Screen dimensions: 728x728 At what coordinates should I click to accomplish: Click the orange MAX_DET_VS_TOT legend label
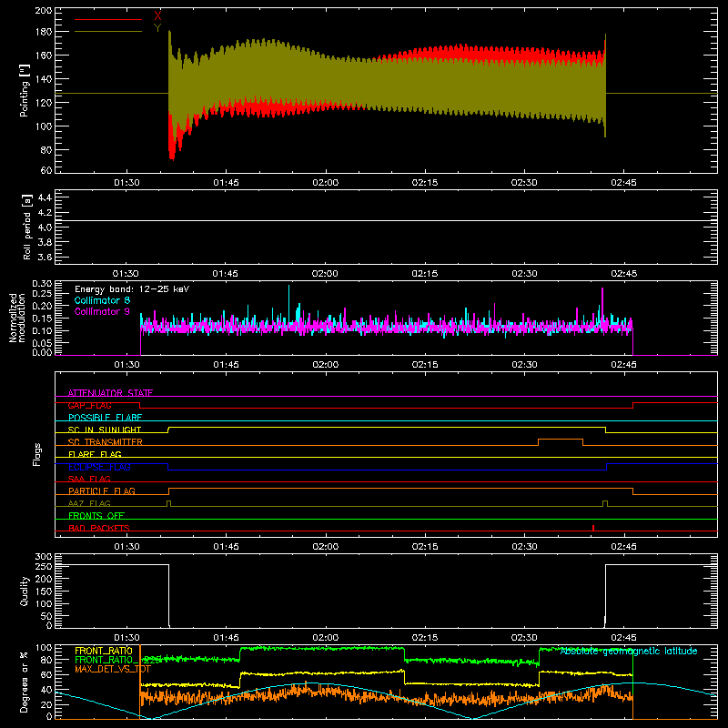(x=113, y=669)
